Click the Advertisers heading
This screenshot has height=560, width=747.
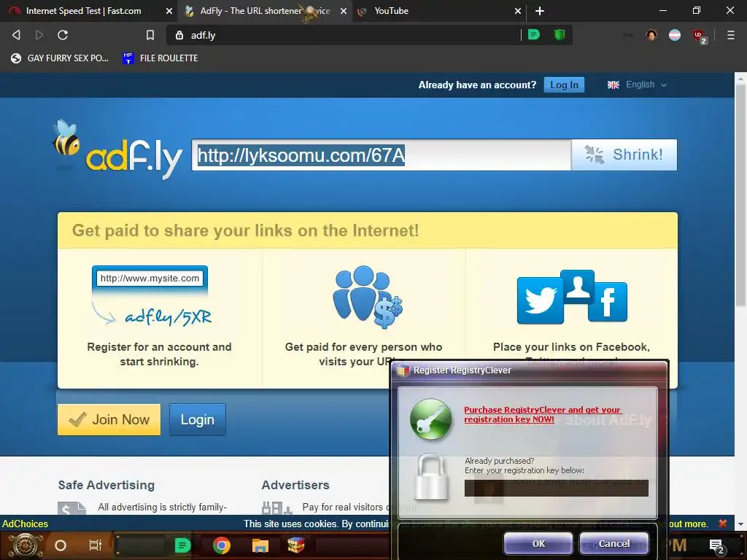coord(295,485)
